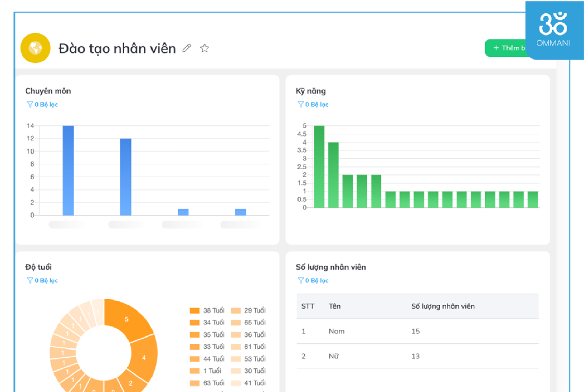Viewport: 584px width, 392px height.
Task: Click the yellow globe dashboard icon
Action: (35, 48)
